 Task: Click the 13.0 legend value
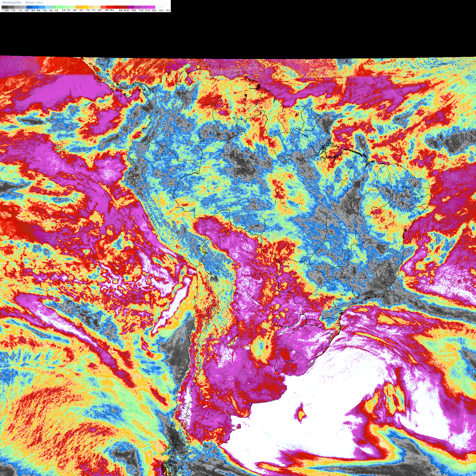pos(168,10)
